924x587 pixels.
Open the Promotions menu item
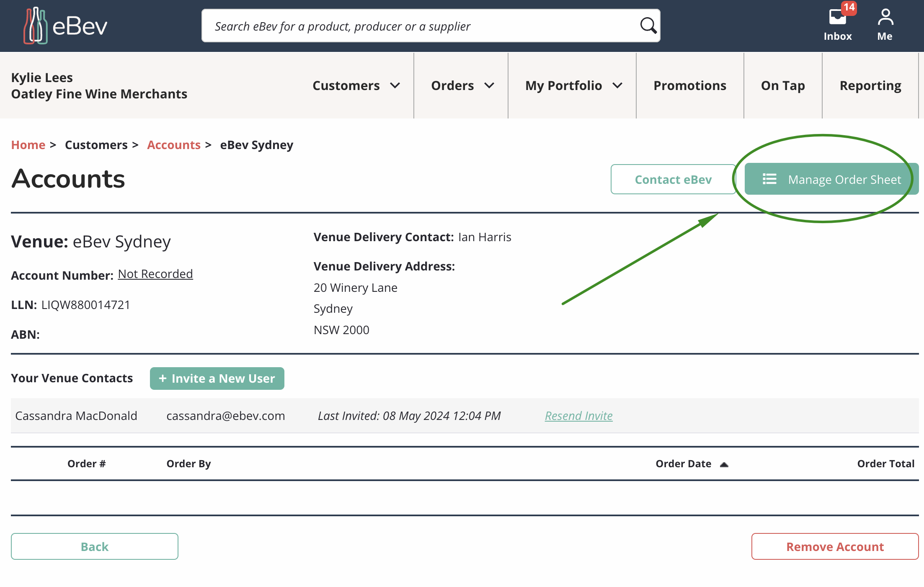[x=690, y=85]
